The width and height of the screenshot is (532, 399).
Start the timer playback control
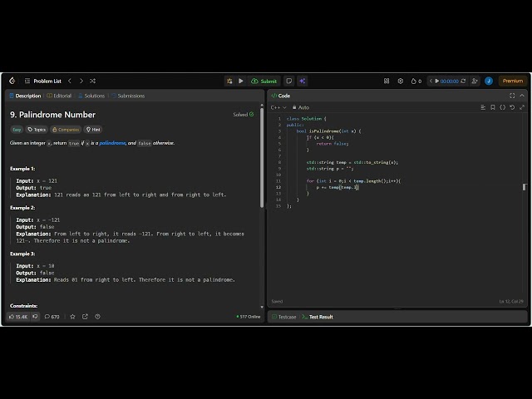(436, 81)
